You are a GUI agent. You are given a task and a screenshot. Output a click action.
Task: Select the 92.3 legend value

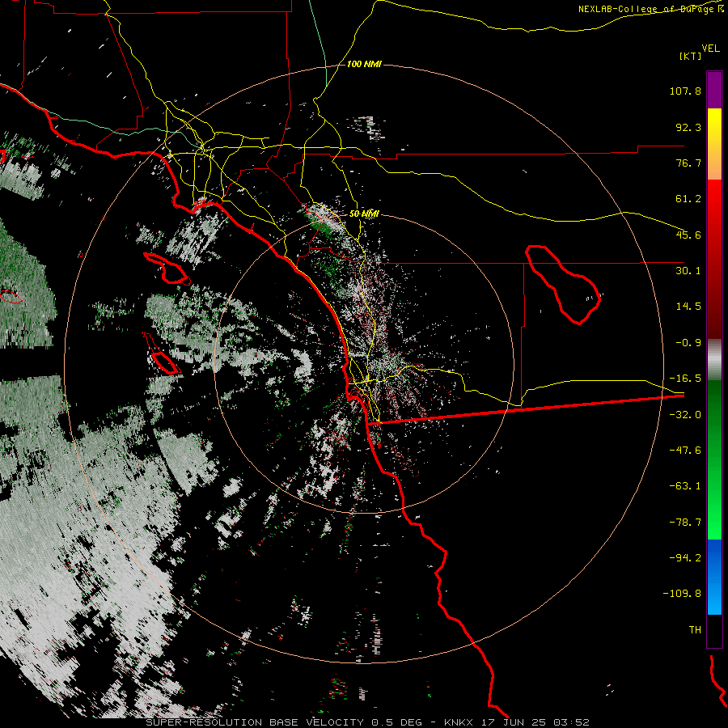click(x=688, y=127)
